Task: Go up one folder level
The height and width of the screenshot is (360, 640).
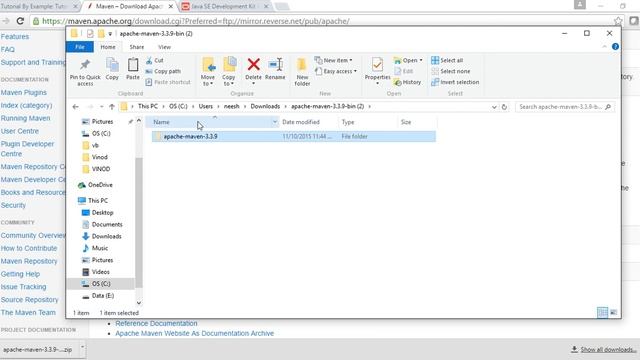Action: [111, 107]
